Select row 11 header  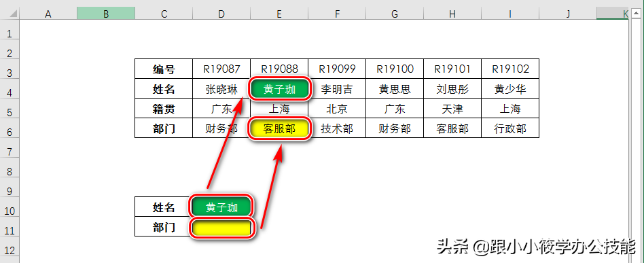(x=10, y=226)
